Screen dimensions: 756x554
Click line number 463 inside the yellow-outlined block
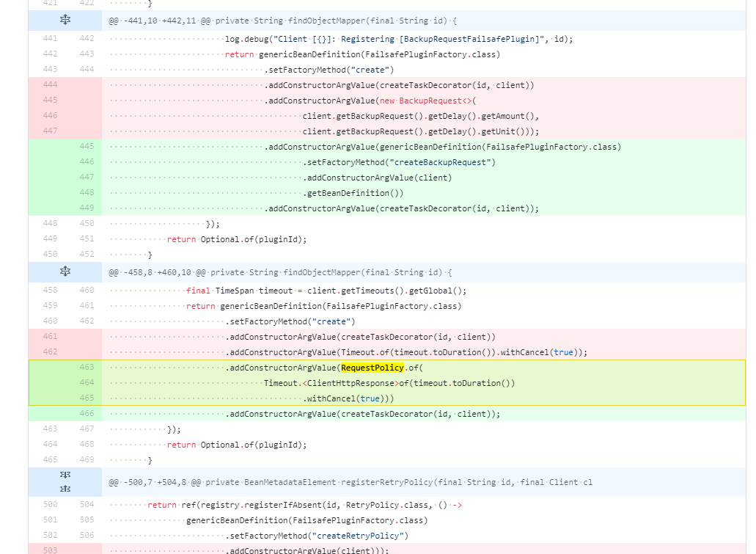tap(87, 368)
